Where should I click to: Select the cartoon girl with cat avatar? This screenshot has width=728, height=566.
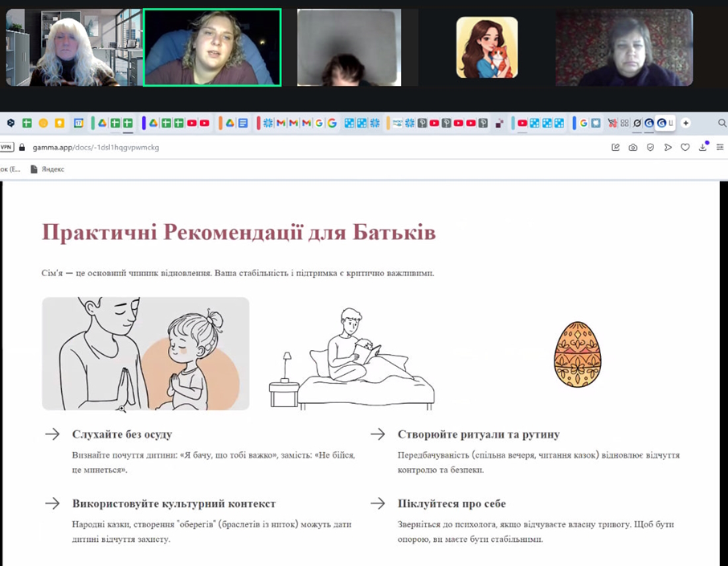487,47
